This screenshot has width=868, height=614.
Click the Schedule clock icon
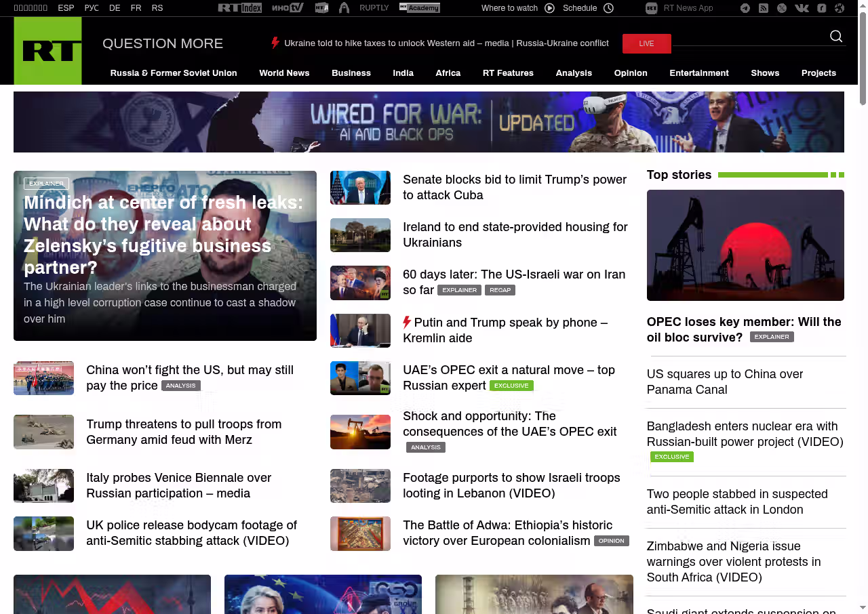coord(608,8)
